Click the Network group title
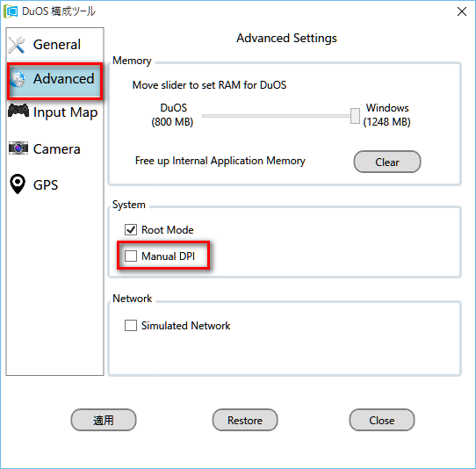This screenshot has width=476, height=469. 133,299
